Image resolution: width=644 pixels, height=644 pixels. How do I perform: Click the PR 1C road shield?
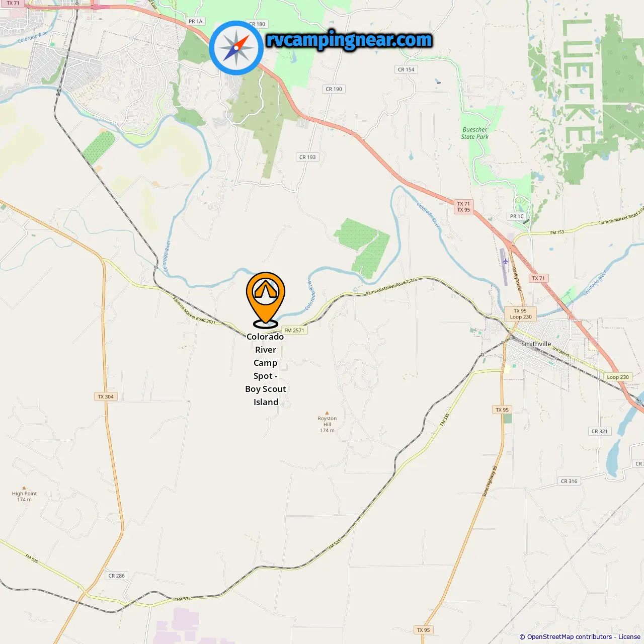coord(517,216)
